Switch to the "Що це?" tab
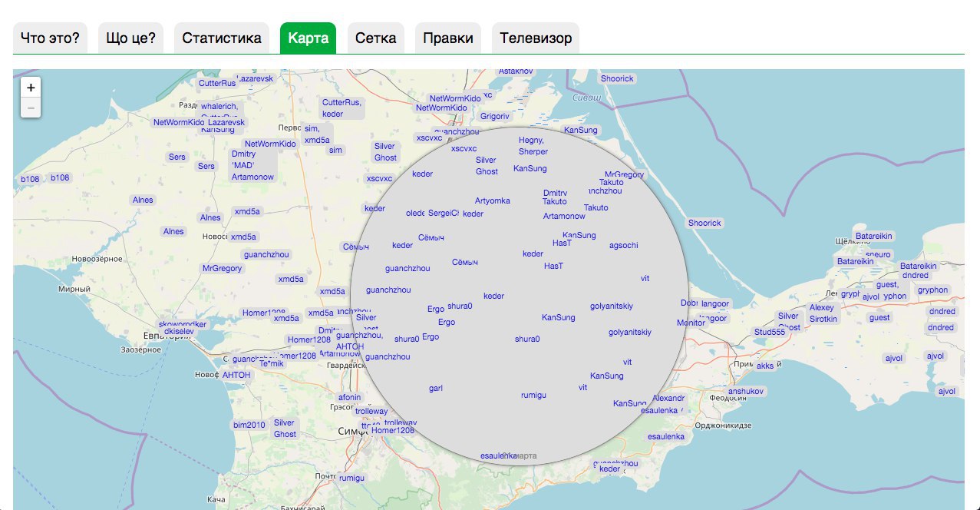The image size is (980, 510). click(130, 38)
